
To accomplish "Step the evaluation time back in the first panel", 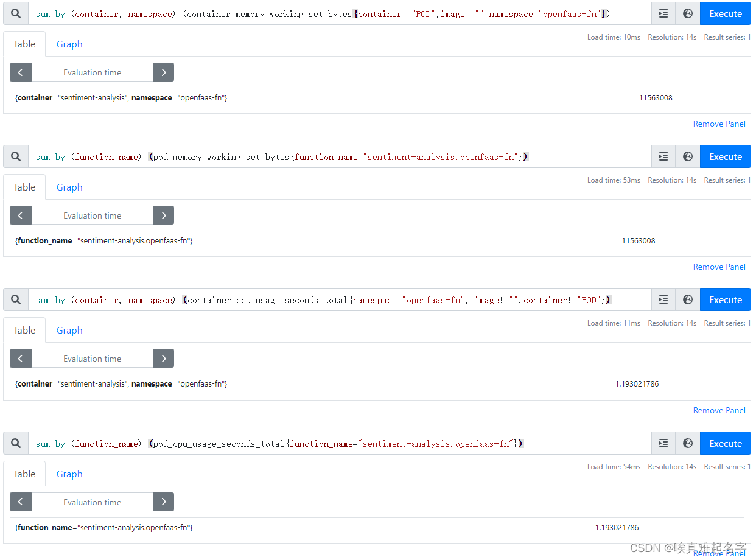I will pos(20,72).
